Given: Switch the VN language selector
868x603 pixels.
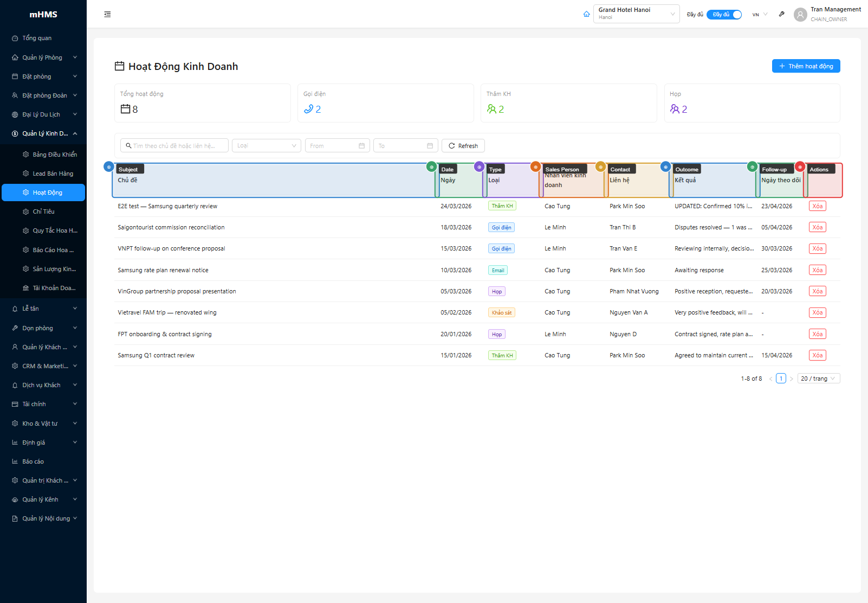Looking at the screenshot, I should coord(760,15).
